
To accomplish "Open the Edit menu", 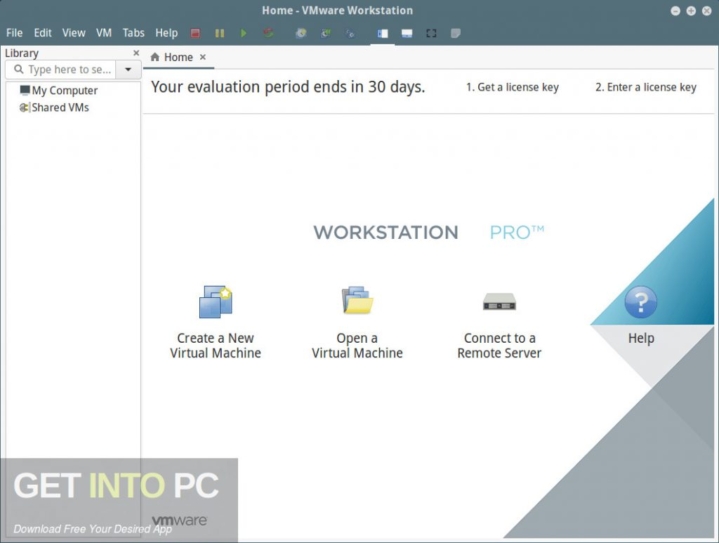I will tap(43, 33).
